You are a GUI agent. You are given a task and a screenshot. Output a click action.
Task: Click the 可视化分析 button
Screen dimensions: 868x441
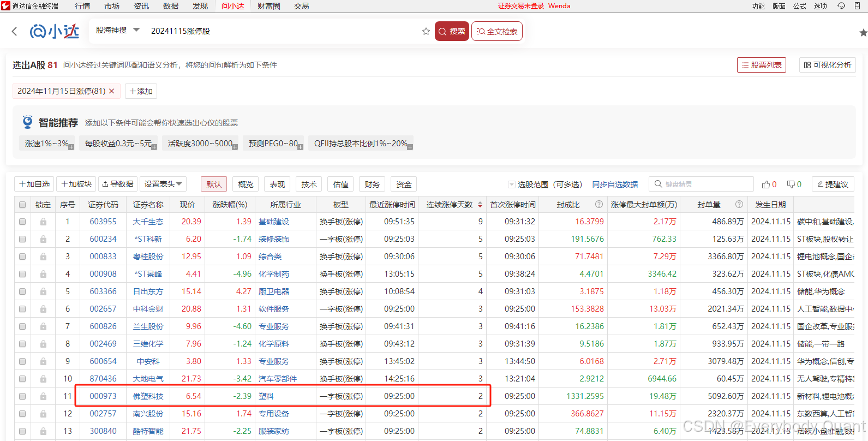point(828,65)
